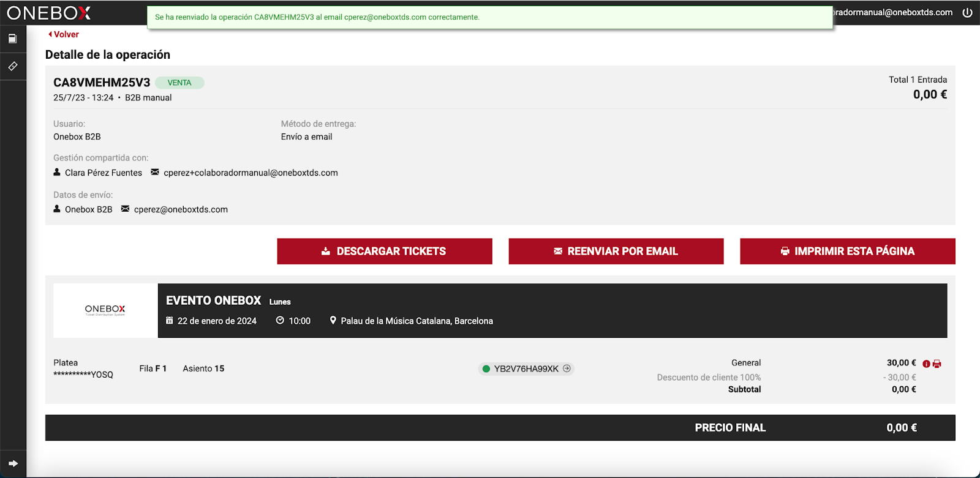Click Palau de la Música Catalana venue text
This screenshot has height=478, width=980.
(x=417, y=321)
